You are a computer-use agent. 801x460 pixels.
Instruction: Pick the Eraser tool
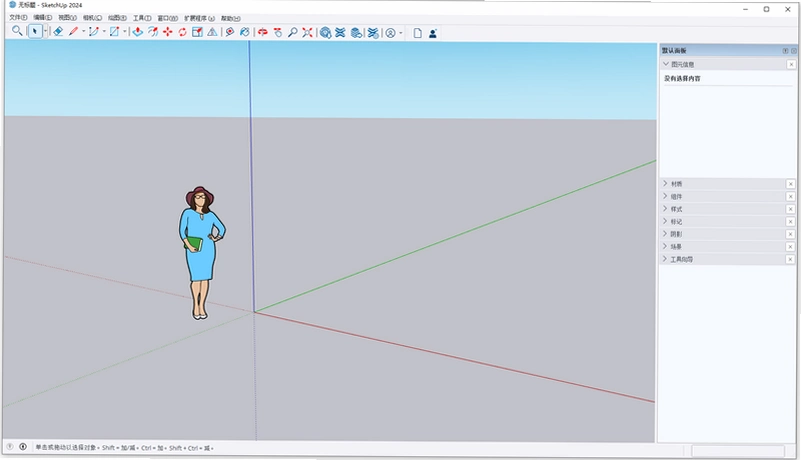[58, 32]
